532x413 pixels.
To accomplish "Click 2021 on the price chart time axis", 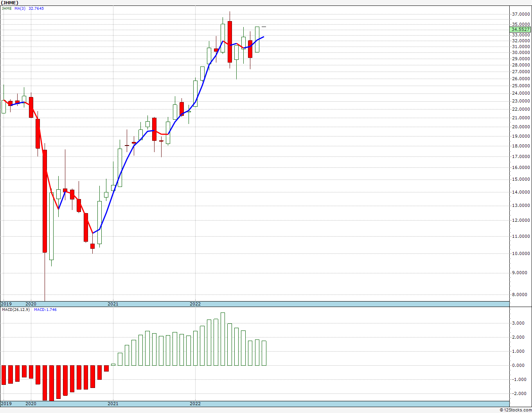I will 113,304.
